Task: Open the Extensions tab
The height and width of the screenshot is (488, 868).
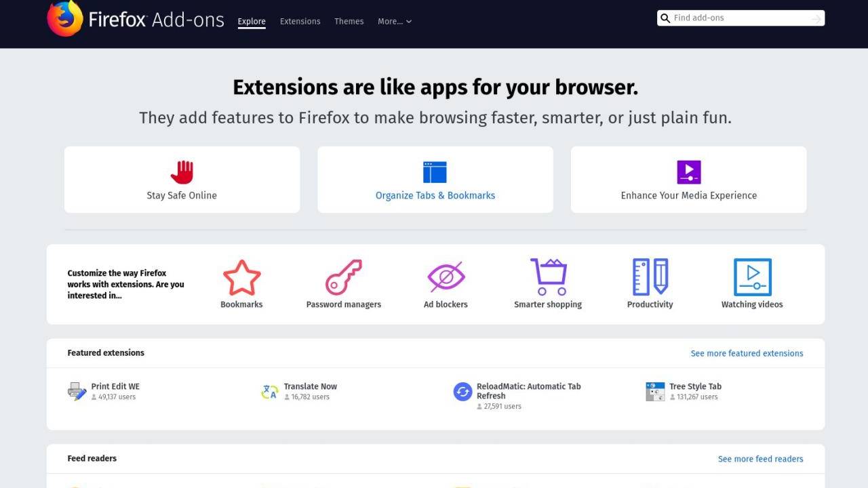Action: pos(300,22)
